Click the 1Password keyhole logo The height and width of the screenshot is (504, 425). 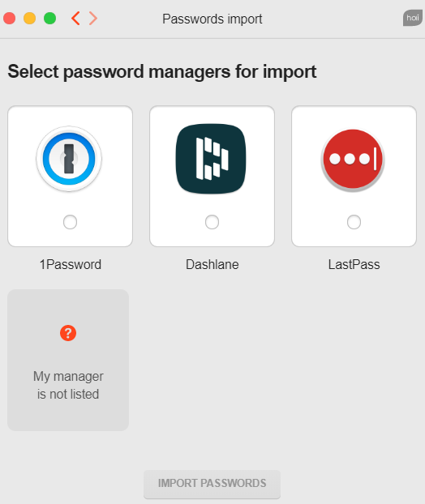69,159
